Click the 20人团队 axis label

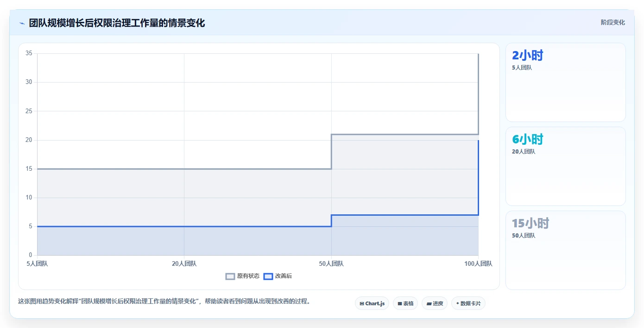(184, 264)
